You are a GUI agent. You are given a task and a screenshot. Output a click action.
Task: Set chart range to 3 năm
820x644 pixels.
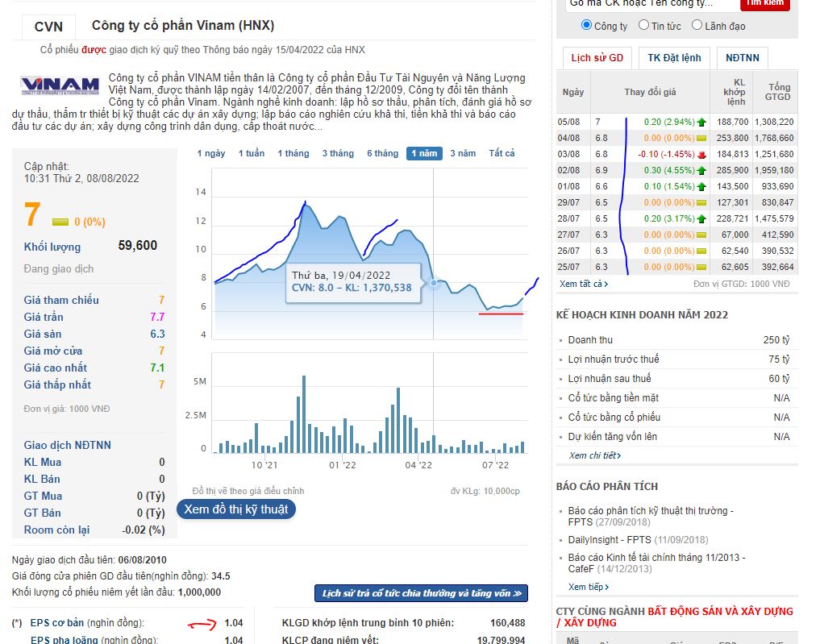[463, 153]
